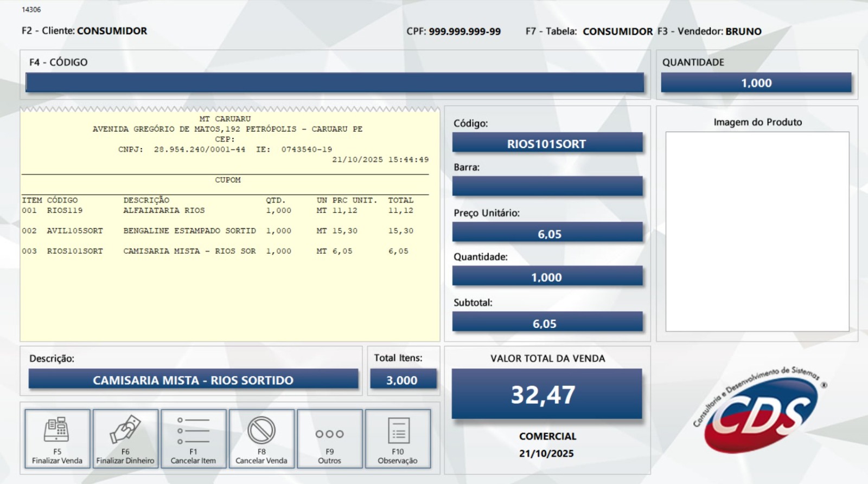Click the ALFAIATARIA RIOS description in receipt

(164, 210)
